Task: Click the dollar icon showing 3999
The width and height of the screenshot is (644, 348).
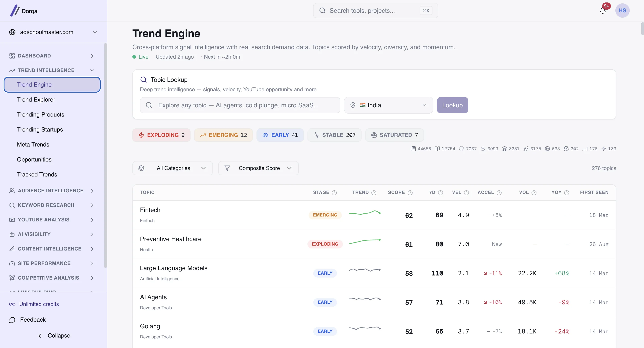Action: pos(483,149)
